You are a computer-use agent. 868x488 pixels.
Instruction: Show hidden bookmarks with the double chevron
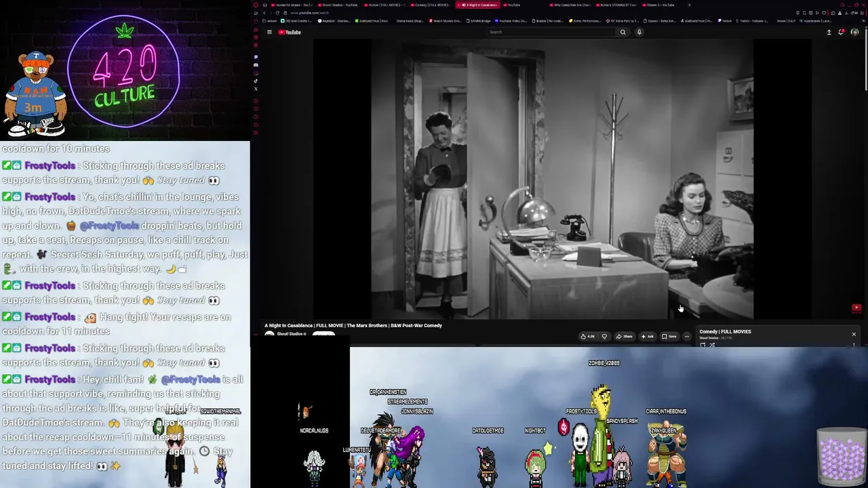click(x=863, y=21)
